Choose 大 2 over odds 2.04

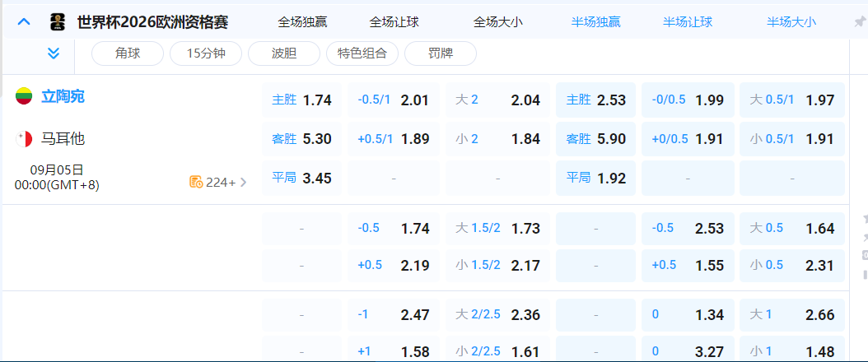pyautogui.click(x=497, y=100)
